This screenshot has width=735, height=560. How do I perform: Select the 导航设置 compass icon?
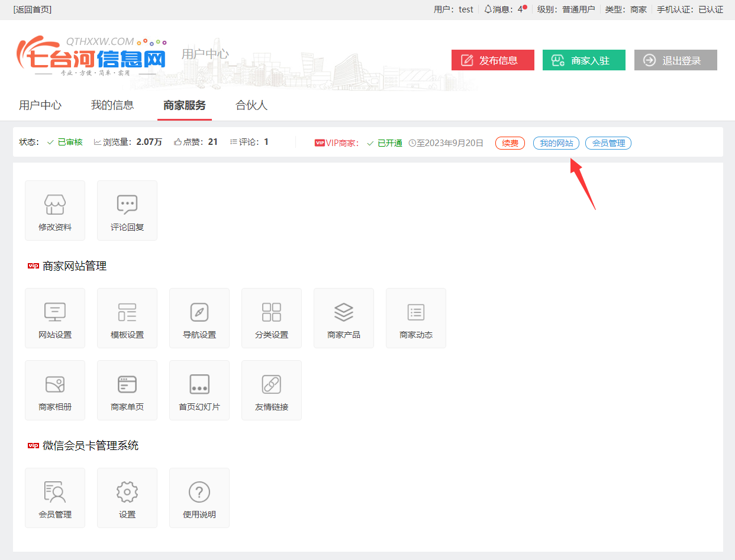(x=199, y=312)
